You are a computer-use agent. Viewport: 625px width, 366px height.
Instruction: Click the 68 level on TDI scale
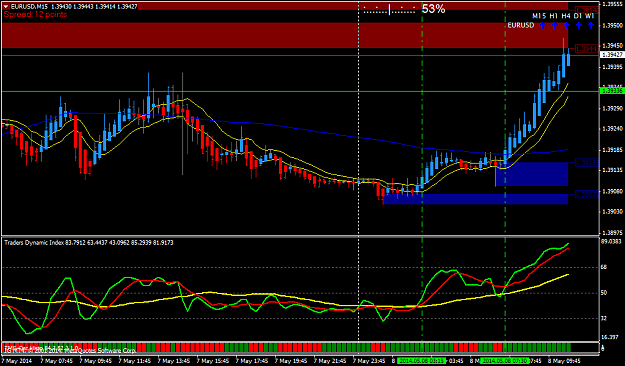pyautogui.click(x=603, y=267)
